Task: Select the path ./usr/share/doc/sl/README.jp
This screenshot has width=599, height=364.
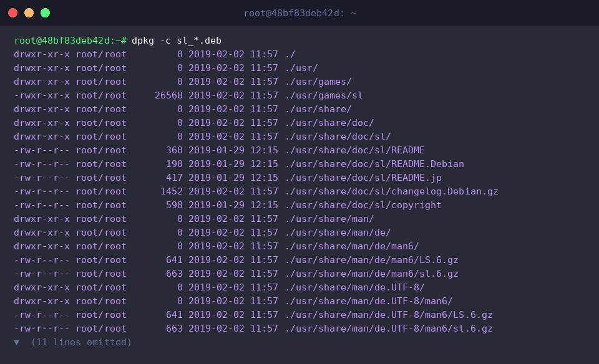Action: coord(363,178)
